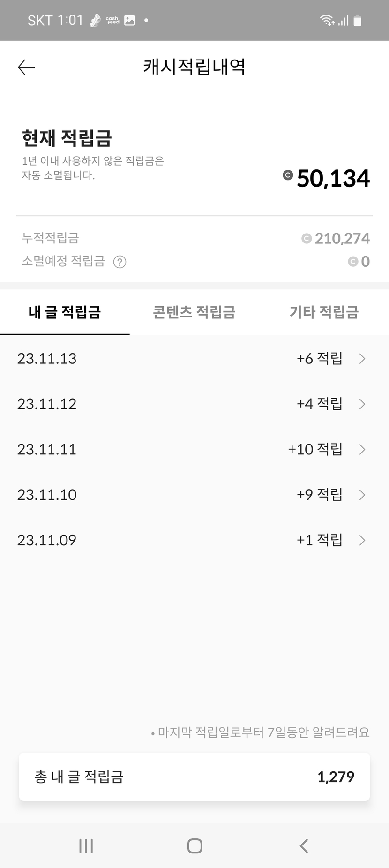Tap the image notification icon

click(x=129, y=20)
